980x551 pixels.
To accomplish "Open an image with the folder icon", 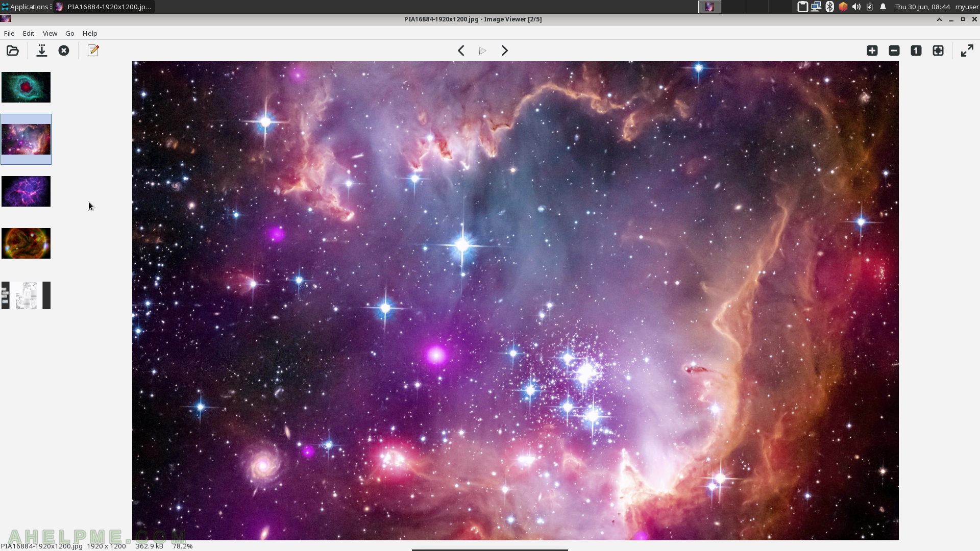I will (x=13, y=51).
